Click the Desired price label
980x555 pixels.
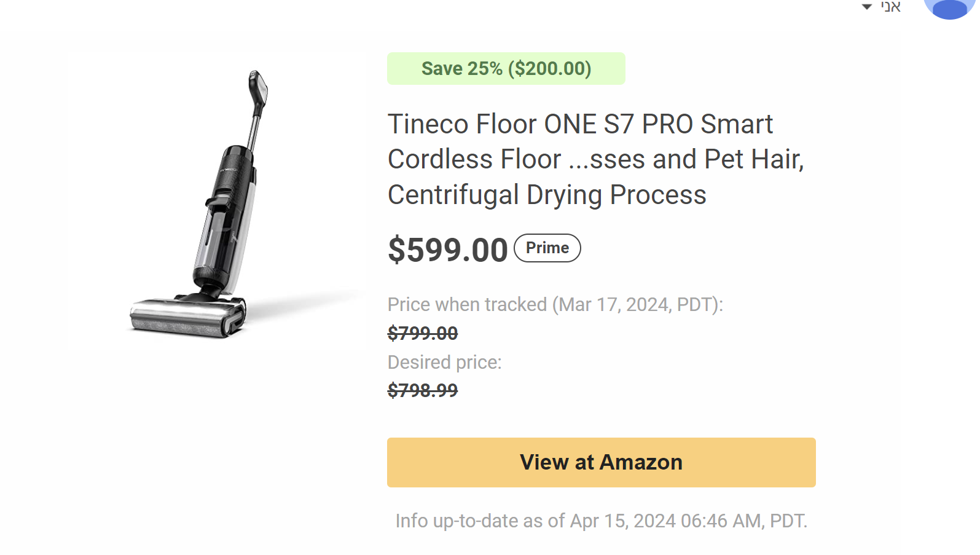[x=444, y=363]
